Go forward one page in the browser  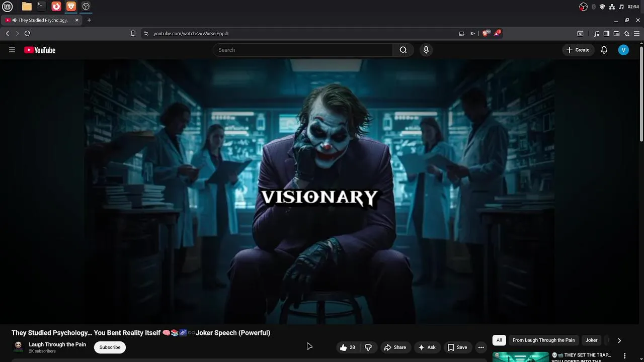click(17, 33)
